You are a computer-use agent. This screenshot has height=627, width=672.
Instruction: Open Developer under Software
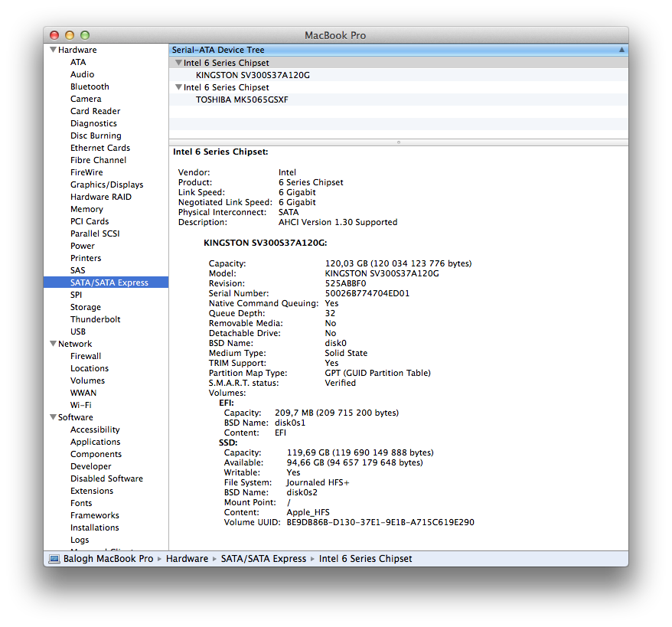tap(90, 466)
